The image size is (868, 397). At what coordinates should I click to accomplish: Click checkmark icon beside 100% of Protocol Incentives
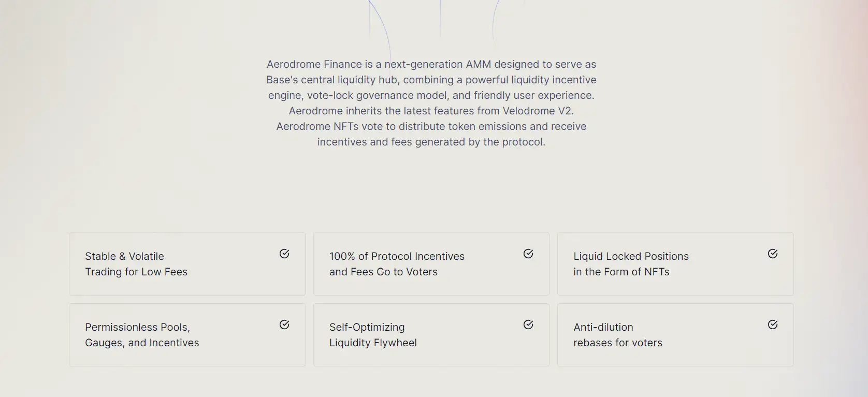tap(528, 254)
